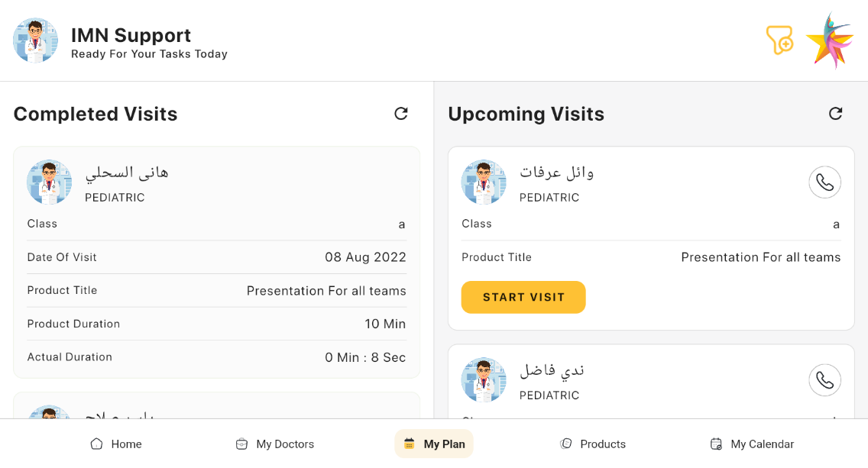Go to the Products tab
The height and width of the screenshot is (468, 868).
click(x=593, y=444)
